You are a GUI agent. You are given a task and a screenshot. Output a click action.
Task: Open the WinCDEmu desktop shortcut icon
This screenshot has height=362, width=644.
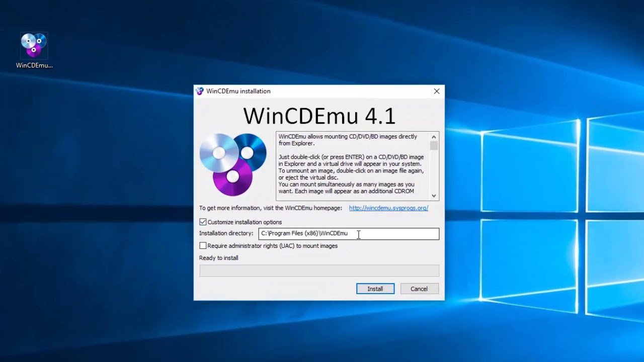coord(34,50)
